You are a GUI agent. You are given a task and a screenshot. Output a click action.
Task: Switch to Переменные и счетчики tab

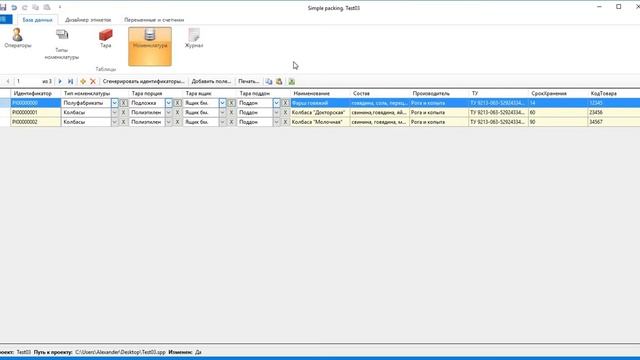point(154,20)
